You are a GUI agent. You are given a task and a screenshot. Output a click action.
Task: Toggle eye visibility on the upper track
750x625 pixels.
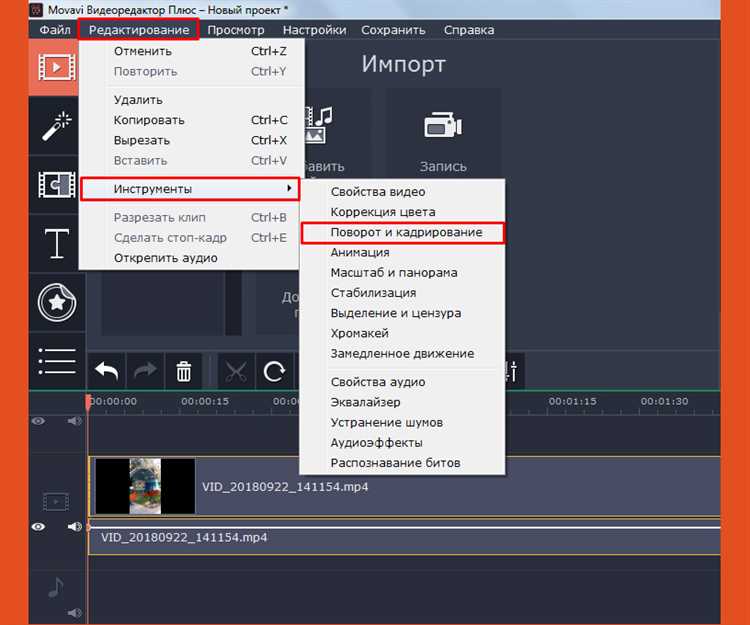38,421
